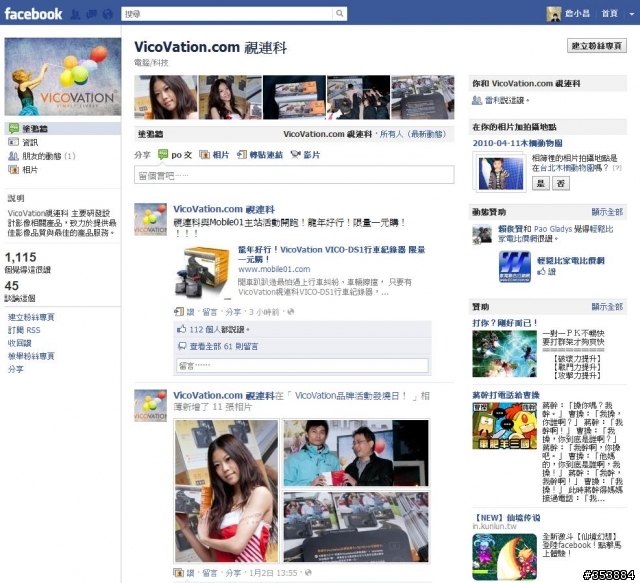The height and width of the screenshot is (583, 640).
Task: Click the 留個言吧 status input box
Action: tap(294, 175)
